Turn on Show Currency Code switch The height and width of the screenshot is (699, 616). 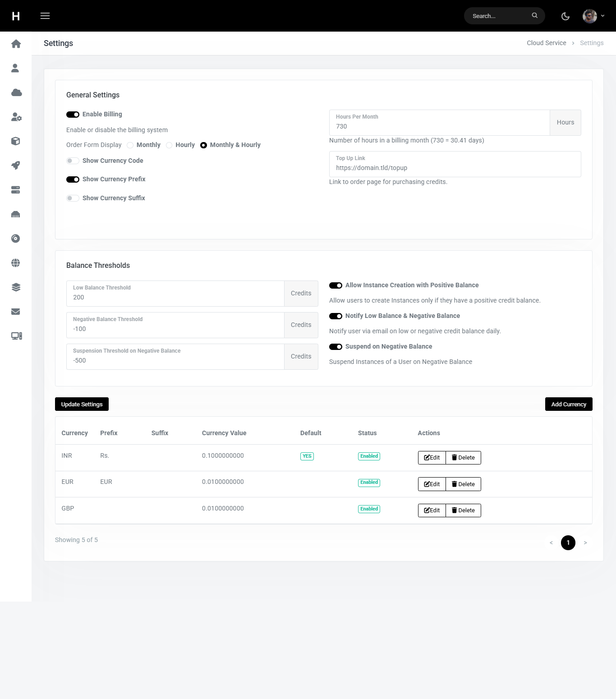(x=73, y=161)
